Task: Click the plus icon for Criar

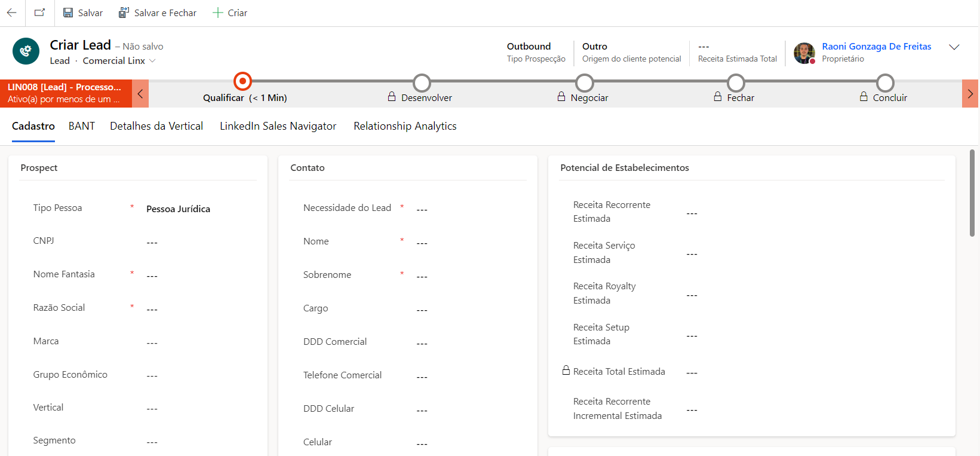Action: click(x=218, y=13)
